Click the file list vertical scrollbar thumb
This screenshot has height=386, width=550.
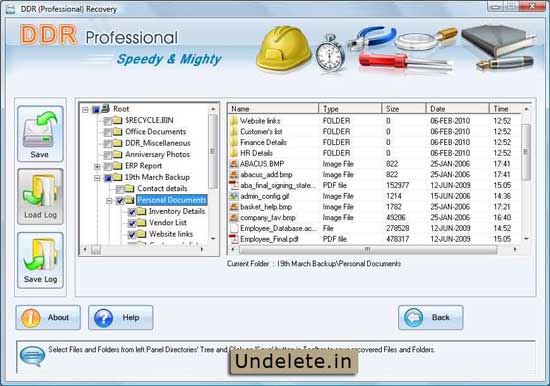(526, 152)
